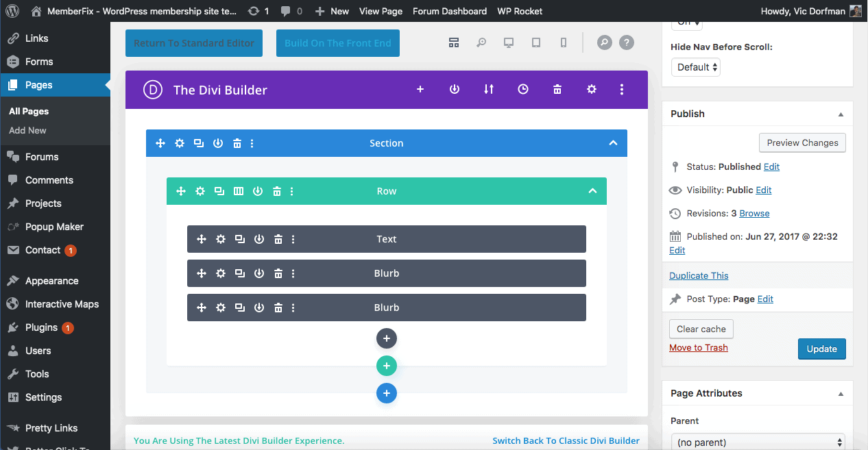868x450 pixels.
Task: Click the Divi Builder portability import/export icon
Action: 489,90
